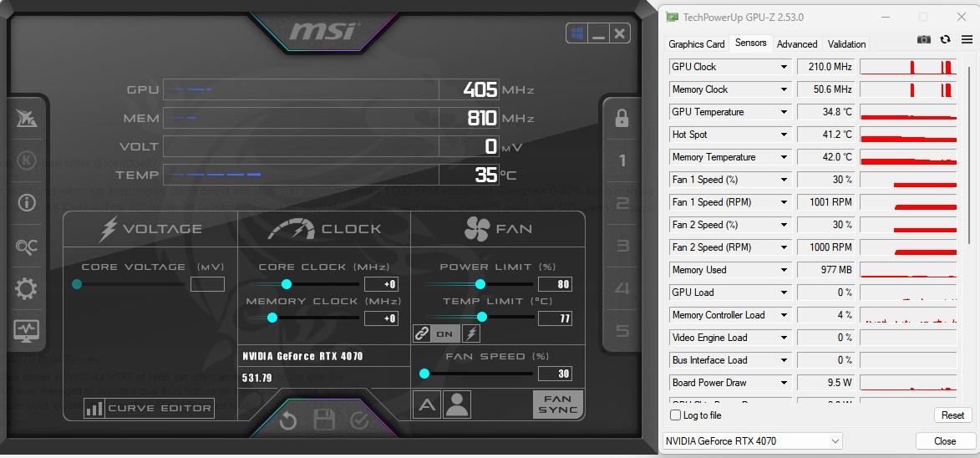
Task: Click the Memory Clock +0 value field
Action: 381,318
